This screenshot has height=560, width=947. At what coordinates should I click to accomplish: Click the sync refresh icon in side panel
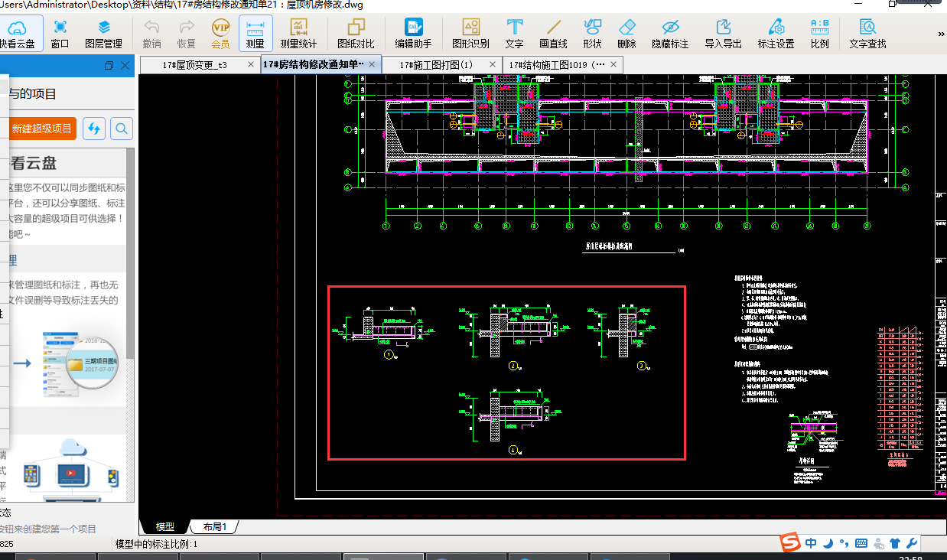(94, 129)
